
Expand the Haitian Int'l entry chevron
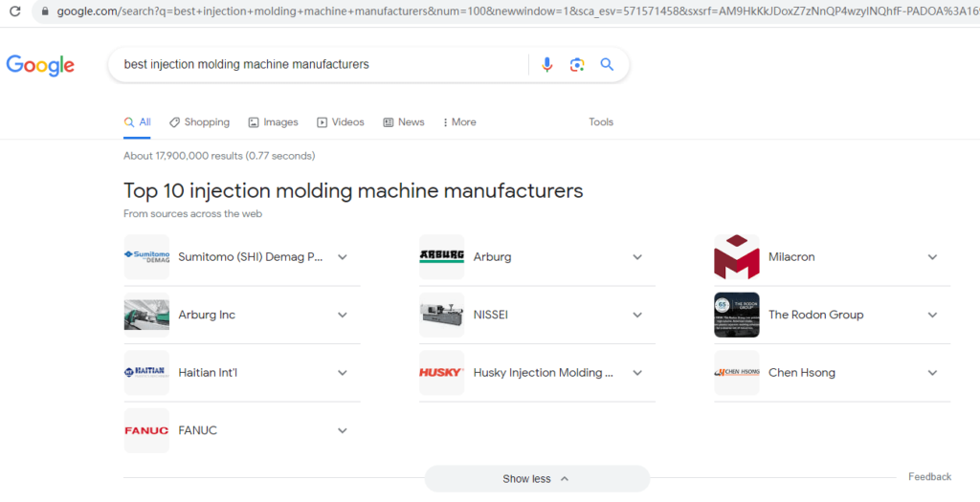(343, 373)
